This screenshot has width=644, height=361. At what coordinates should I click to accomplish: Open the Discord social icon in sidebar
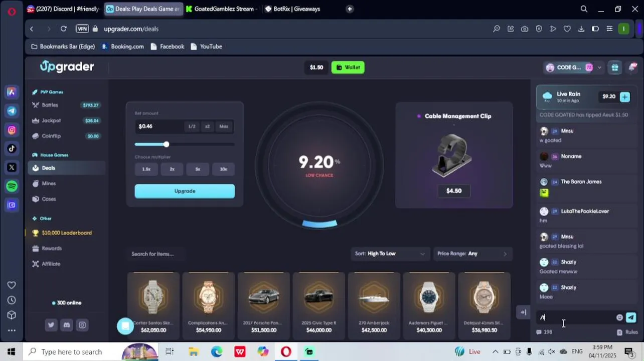tap(66, 325)
